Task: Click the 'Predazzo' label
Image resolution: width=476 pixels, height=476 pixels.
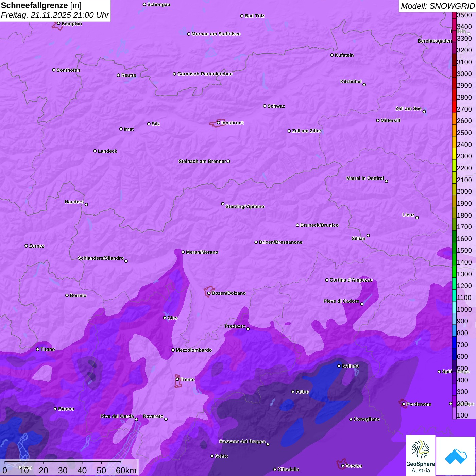Action: [235, 326]
